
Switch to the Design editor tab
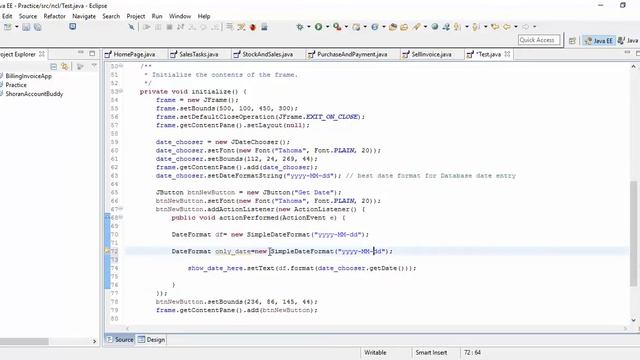click(x=151, y=340)
